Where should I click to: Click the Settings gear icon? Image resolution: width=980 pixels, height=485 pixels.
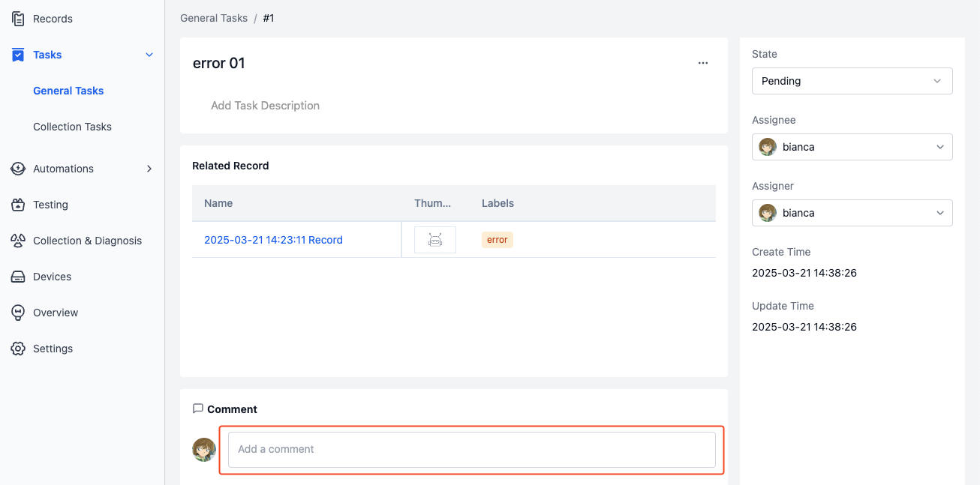[x=18, y=349]
